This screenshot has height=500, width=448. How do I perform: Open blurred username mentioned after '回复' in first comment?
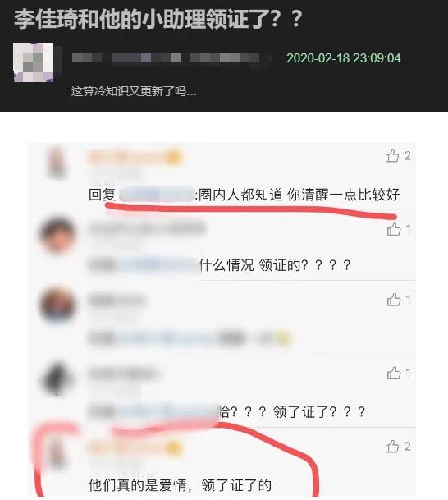tap(156, 195)
